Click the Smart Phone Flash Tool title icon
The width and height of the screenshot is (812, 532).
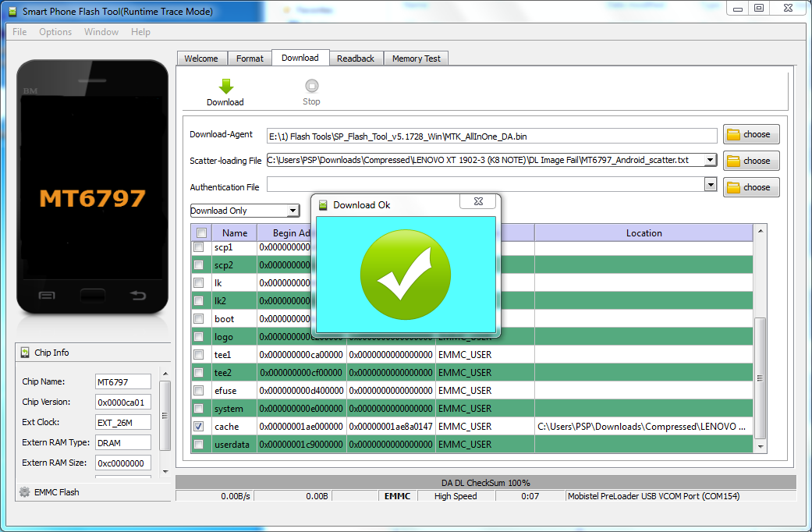(x=12, y=12)
